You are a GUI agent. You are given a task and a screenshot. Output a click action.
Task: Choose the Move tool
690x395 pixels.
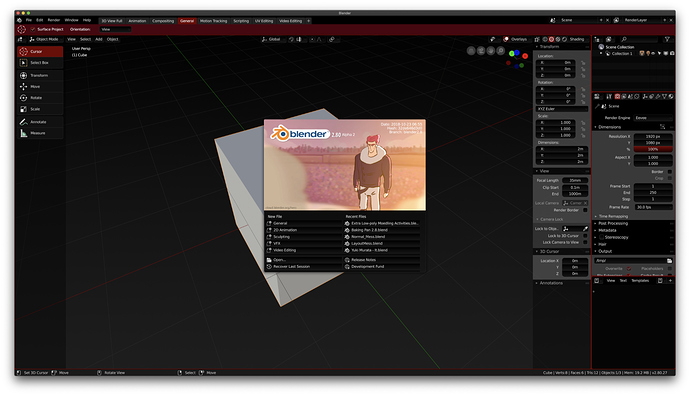[x=40, y=87]
